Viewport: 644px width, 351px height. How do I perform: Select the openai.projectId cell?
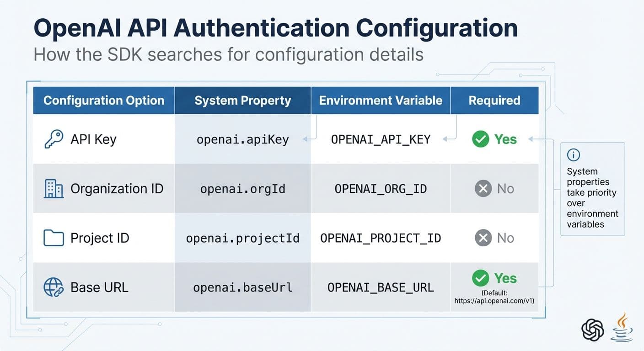coord(243,238)
